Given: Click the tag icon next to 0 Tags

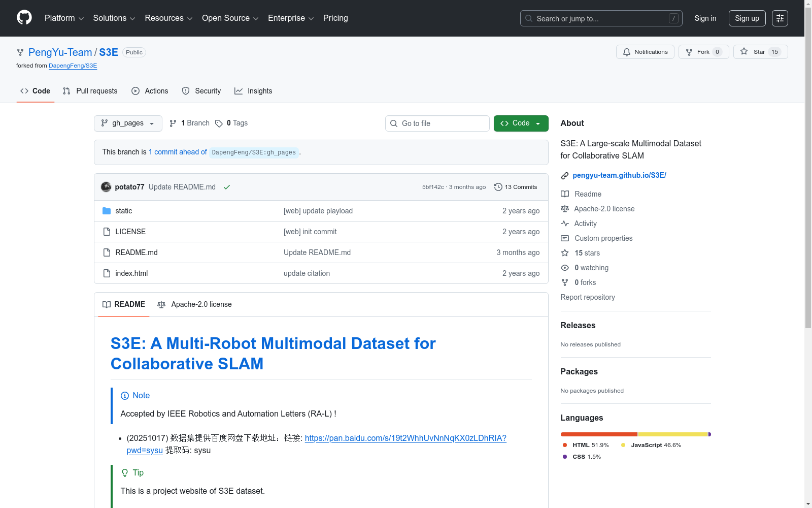Looking at the screenshot, I should tap(219, 123).
